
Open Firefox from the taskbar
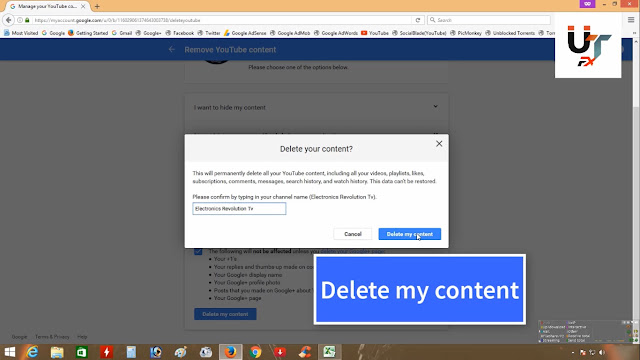point(230,351)
